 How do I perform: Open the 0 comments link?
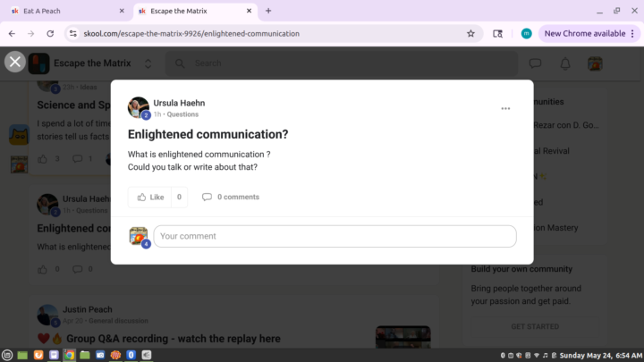pos(231,197)
